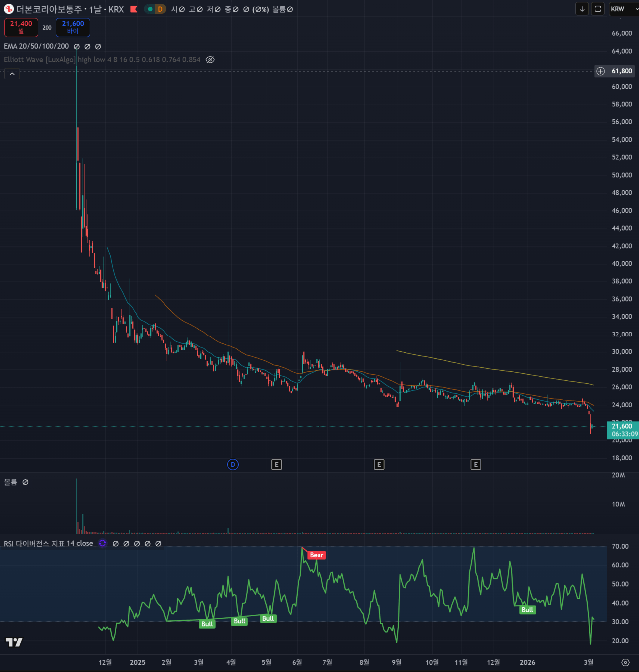Click the fullscreen frame icon
The image size is (639, 672).
(x=598, y=9)
